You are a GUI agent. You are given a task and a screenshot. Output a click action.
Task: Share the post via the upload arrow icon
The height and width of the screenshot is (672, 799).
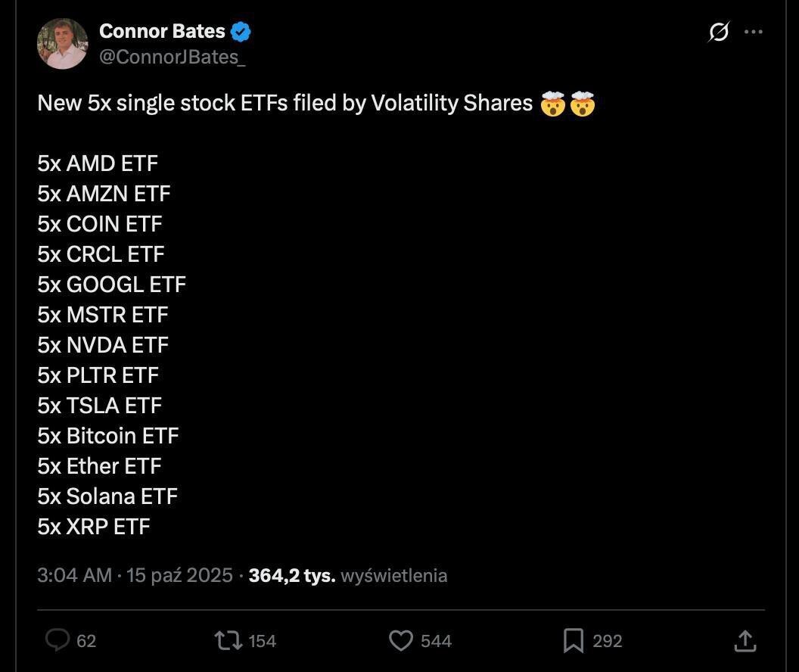[x=745, y=641]
